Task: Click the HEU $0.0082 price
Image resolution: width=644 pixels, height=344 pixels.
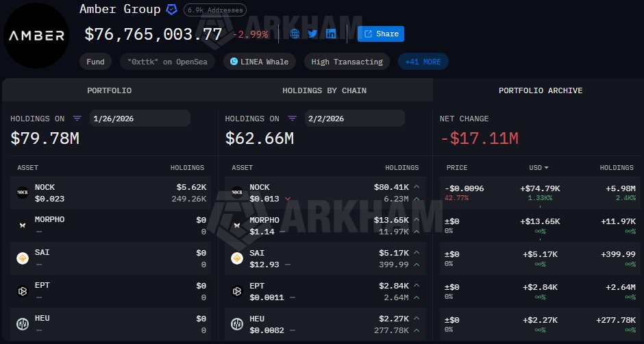Action: click(x=267, y=330)
